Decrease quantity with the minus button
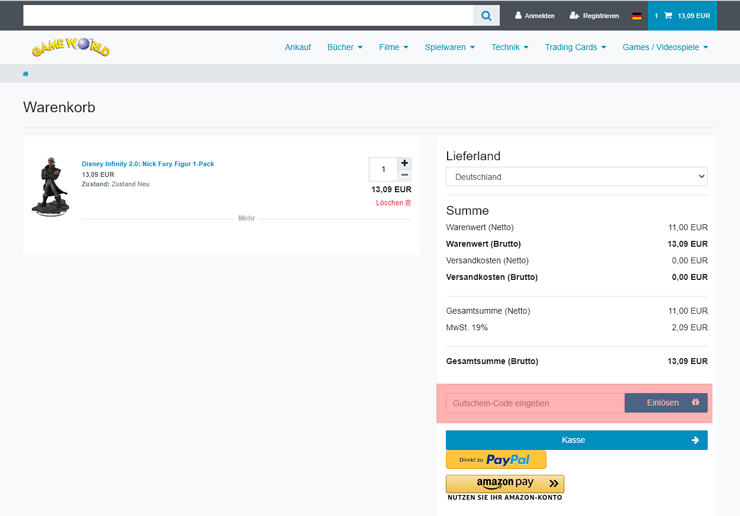Image resolution: width=740 pixels, height=516 pixels. point(404,175)
